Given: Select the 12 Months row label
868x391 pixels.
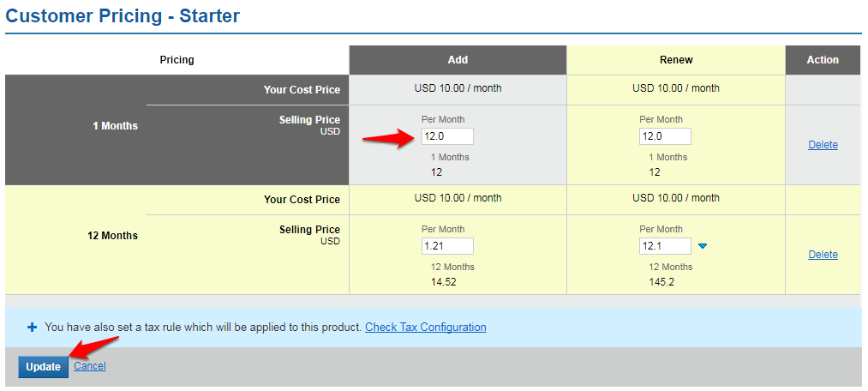Looking at the screenshot, I should [x=112, y=236].
